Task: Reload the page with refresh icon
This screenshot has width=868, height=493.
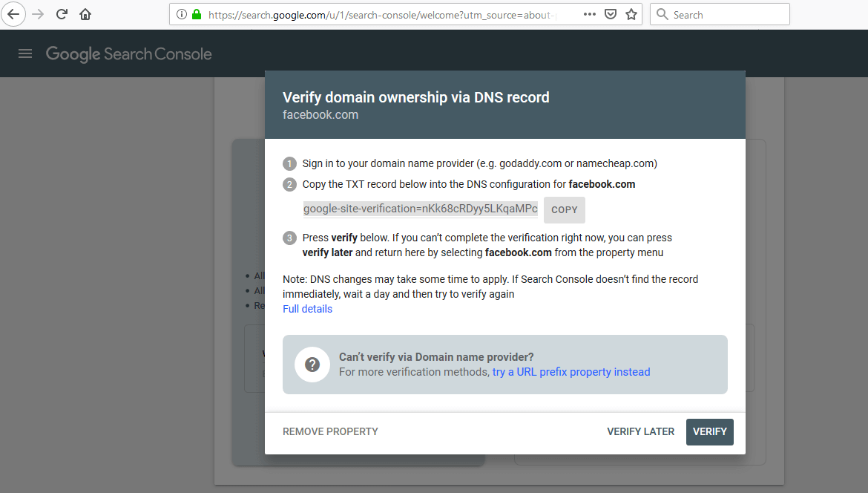Action: pyautogui.click(x=62, y=14)
